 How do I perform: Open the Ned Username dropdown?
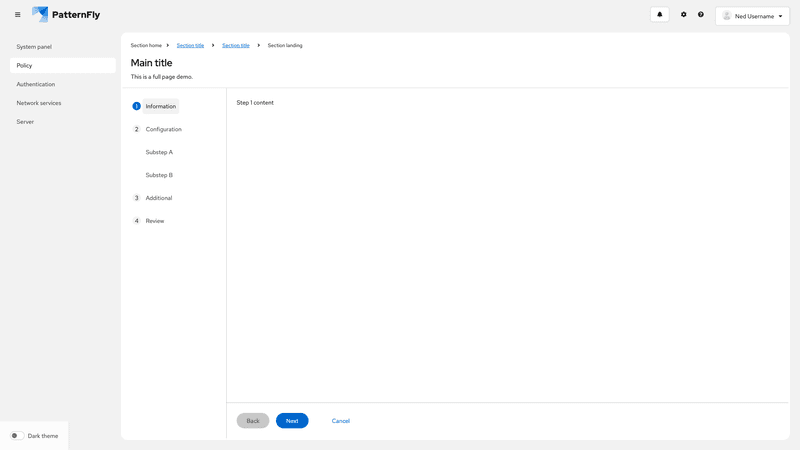click(753, 16)
